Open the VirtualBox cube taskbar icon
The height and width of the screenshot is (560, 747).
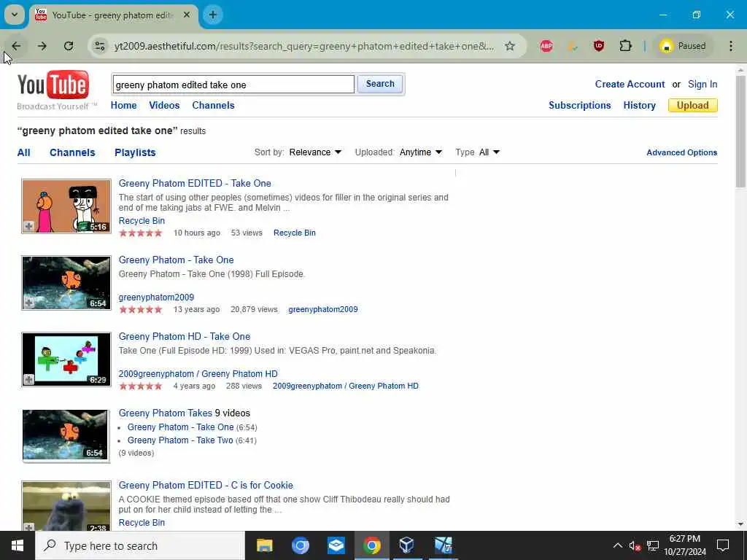(407, 545)
